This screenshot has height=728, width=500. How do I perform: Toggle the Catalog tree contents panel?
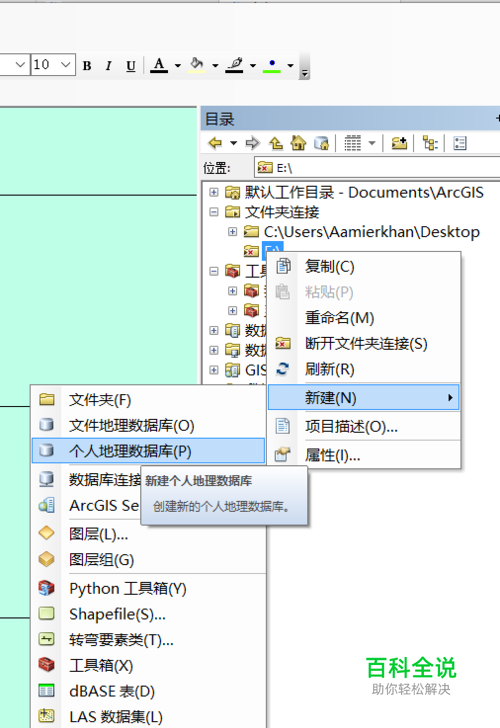pos(430,143)
